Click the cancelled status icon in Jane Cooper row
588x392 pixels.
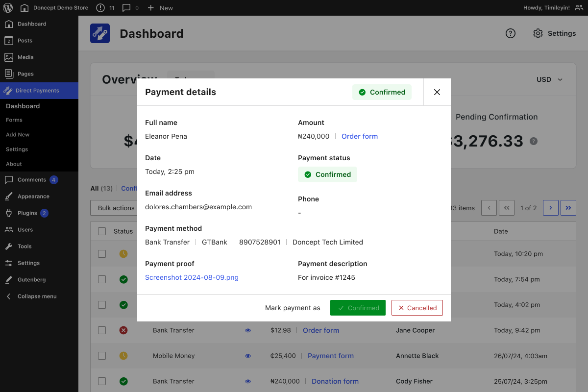pyautogui.click(x=123, y=330)
